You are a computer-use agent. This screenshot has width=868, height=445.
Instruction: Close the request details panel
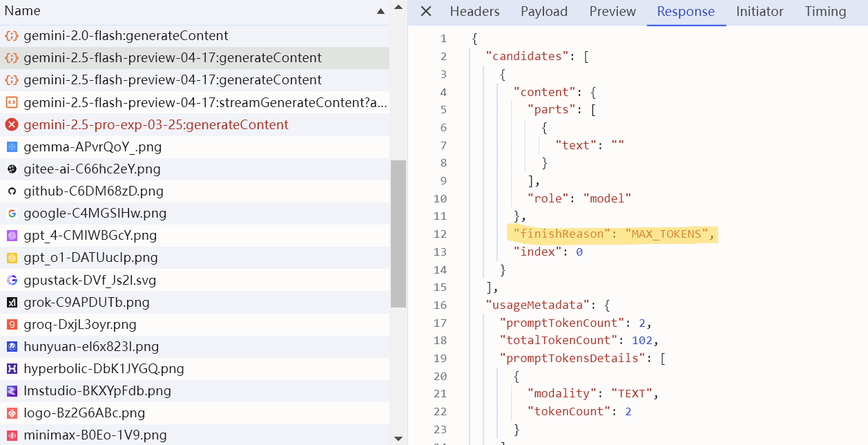click(426, 11)
